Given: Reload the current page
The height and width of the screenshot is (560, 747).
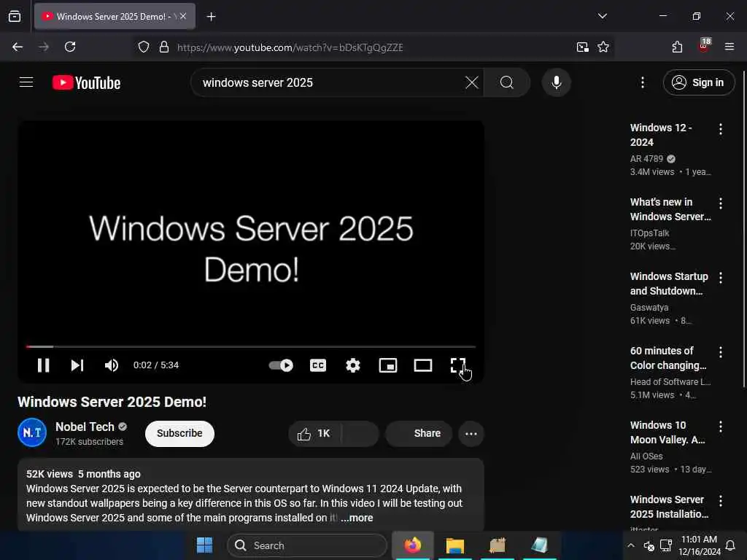Looking at the screenshot, I should [x=70, y=47].
